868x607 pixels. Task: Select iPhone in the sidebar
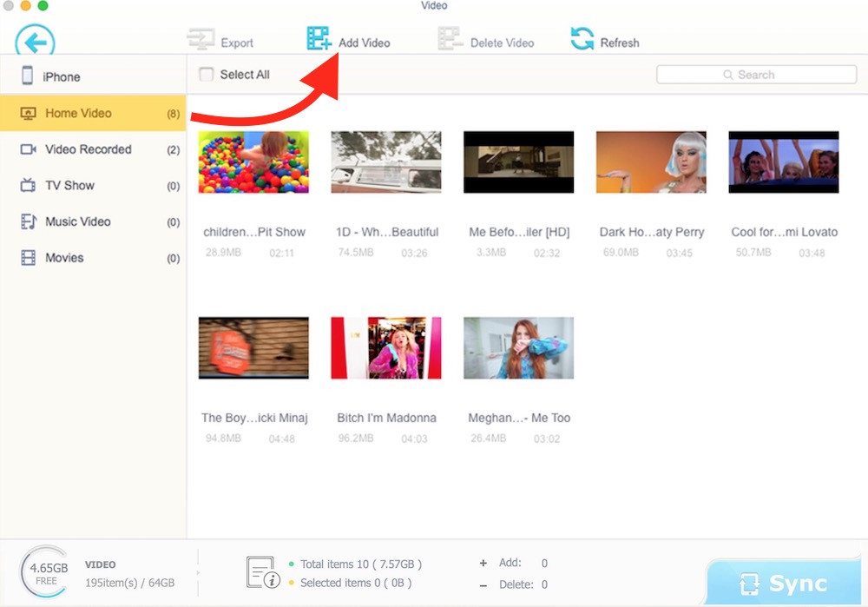[x=93, y=76]
